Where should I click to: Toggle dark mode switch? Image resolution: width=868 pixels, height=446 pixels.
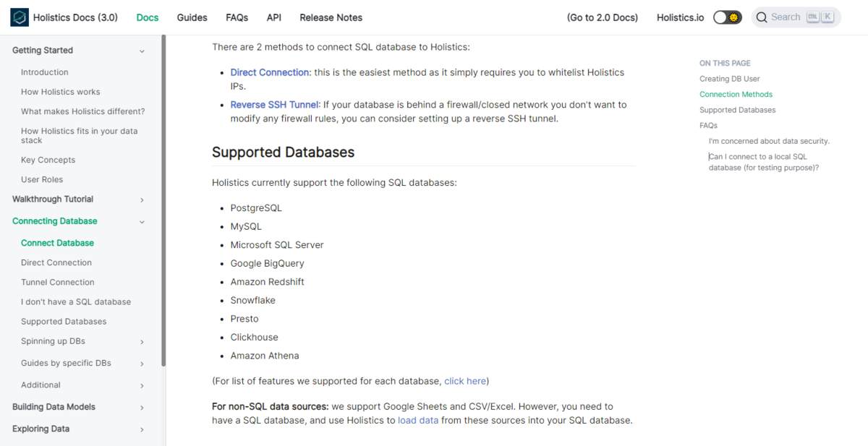(727, 17)
